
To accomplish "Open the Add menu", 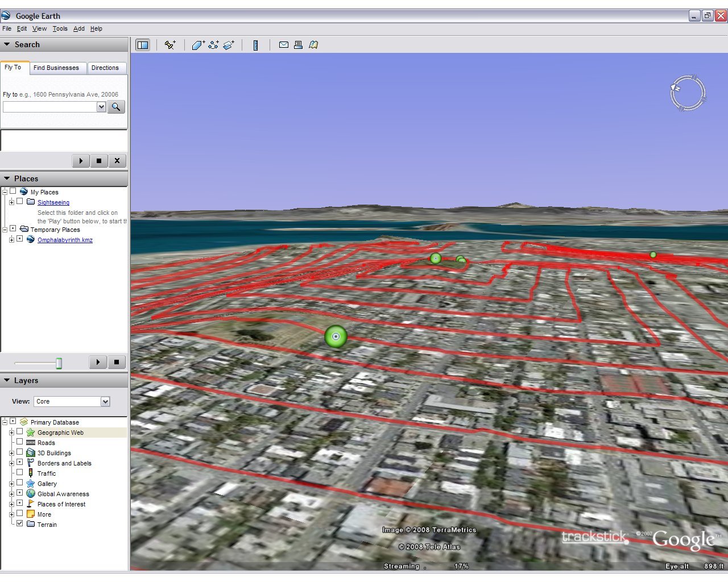I will click(79, 28).
